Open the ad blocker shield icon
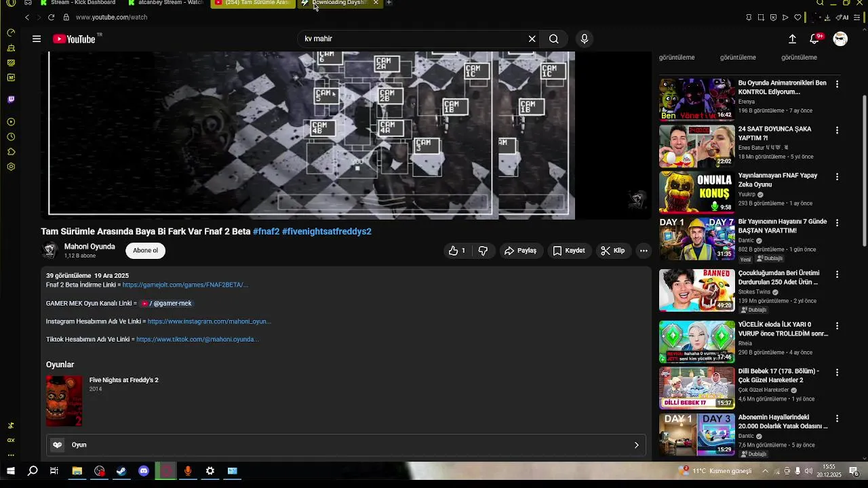The image size is (868, 488). 773,17
